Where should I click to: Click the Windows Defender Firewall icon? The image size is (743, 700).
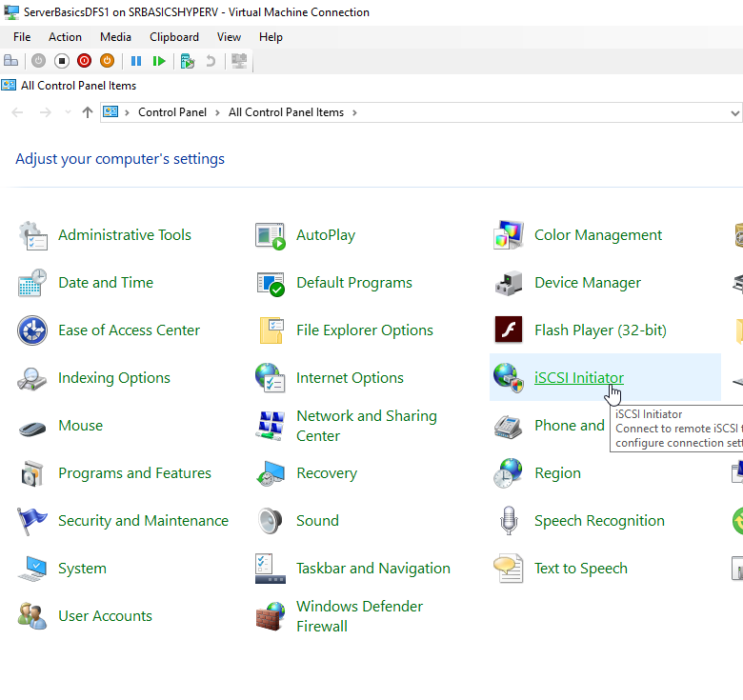[271, 616]
